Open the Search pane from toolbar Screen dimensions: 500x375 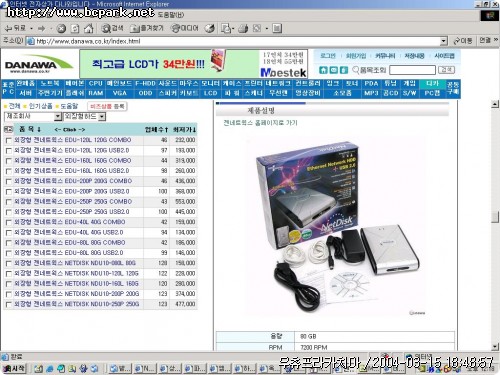[x=112, y=29]
